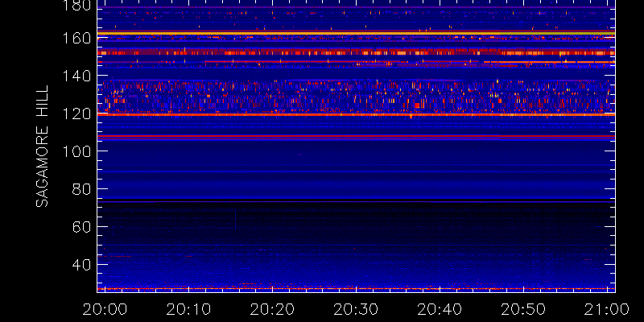Click the 20:40 time axis label
The height and width of the screenshot is (322, 644).
[439, 309]
